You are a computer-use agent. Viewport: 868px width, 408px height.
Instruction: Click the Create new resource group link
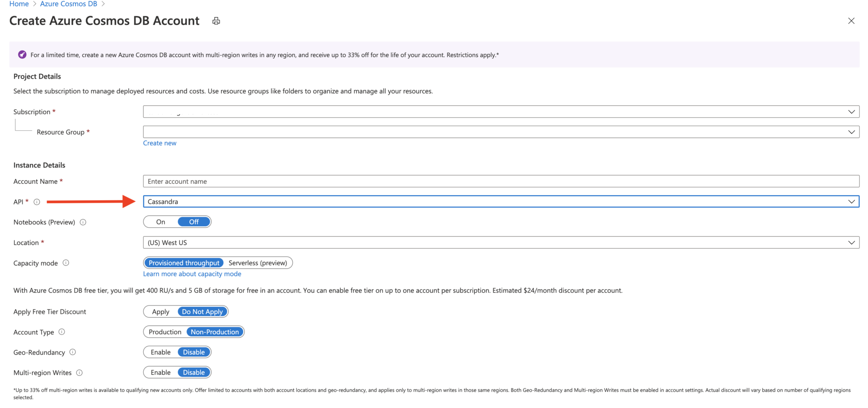coord(160,143)
